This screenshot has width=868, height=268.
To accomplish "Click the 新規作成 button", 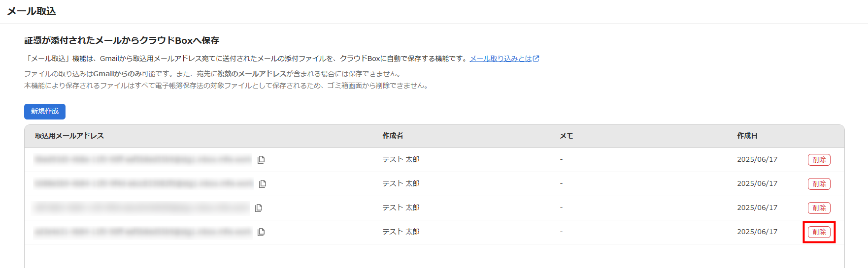I will [x=45, y=112].
